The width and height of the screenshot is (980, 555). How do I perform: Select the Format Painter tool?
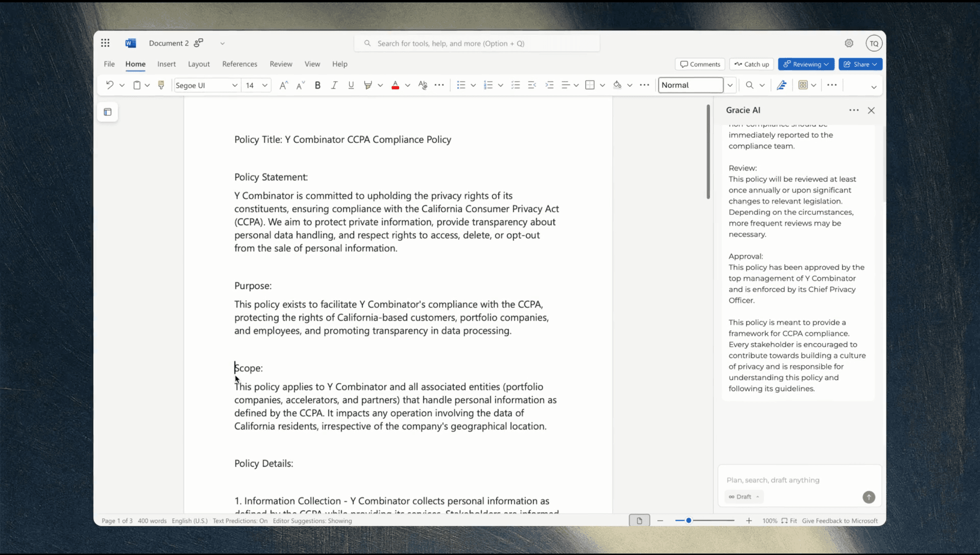point(161,85)
